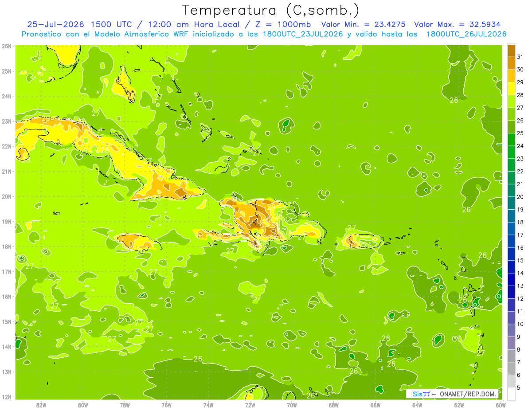The height and width of the screenshot is (411, 532).
Task: Click the 16N latitude axis label
Action: tap(6, 297)
